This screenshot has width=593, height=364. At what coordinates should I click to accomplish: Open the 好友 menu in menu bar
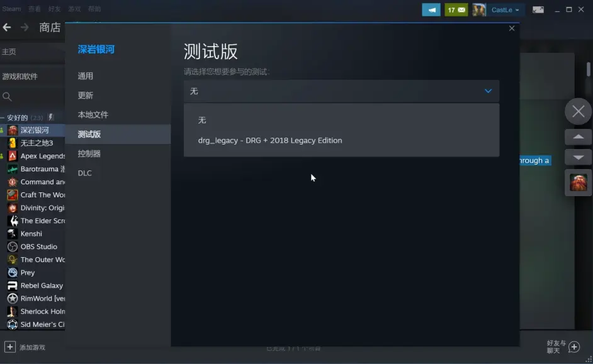coord(54,9)
